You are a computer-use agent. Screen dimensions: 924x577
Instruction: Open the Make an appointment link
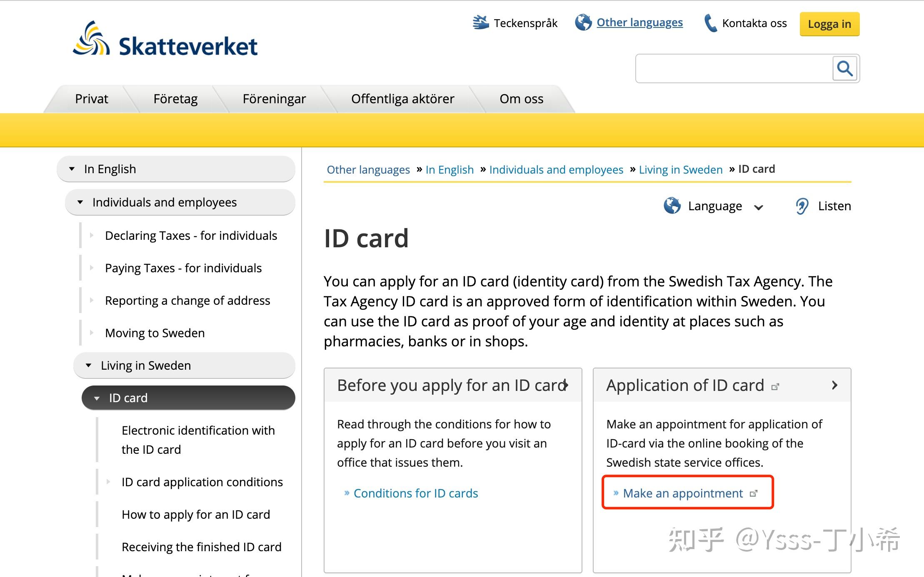[x=683, y=493]
